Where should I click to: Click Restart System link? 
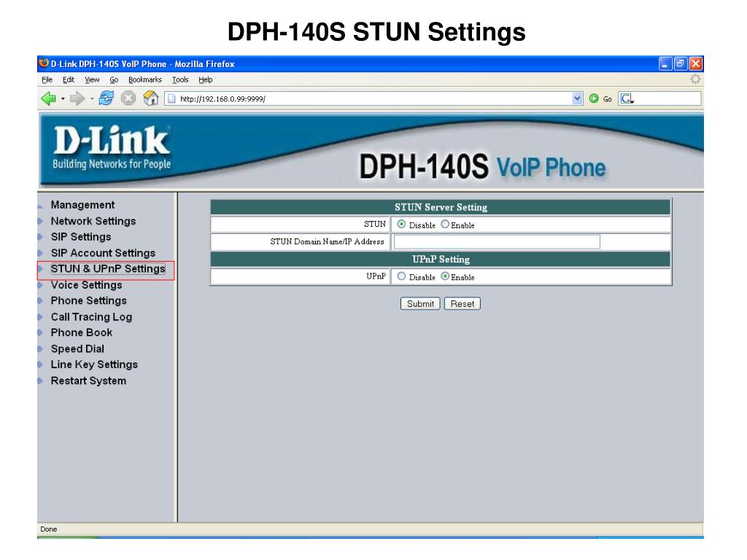88,381
